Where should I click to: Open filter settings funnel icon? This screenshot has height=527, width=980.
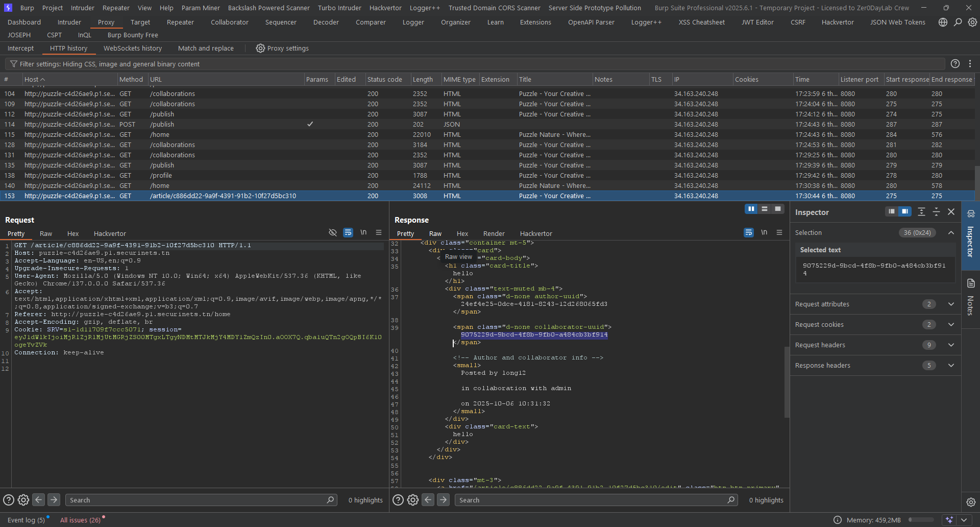(x=14, y=64)
